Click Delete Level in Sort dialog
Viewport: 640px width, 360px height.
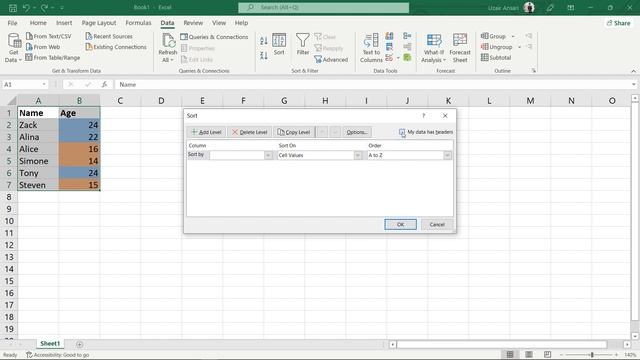249,132
